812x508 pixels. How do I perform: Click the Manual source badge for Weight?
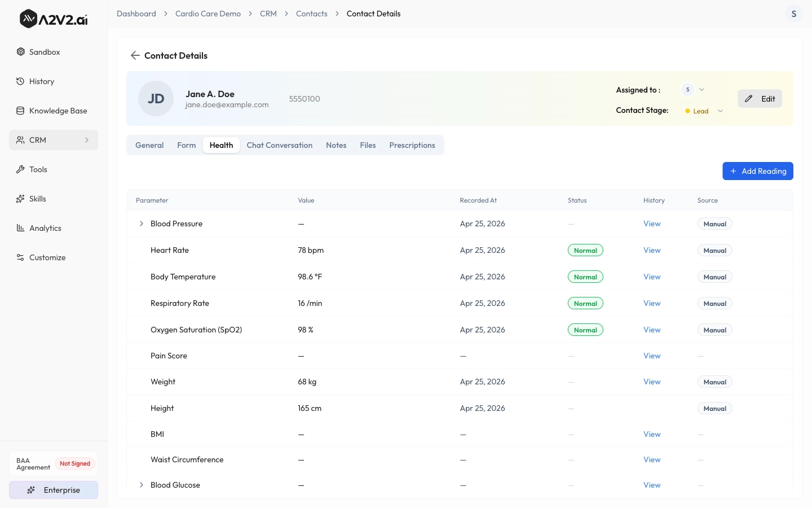[714, 382]
